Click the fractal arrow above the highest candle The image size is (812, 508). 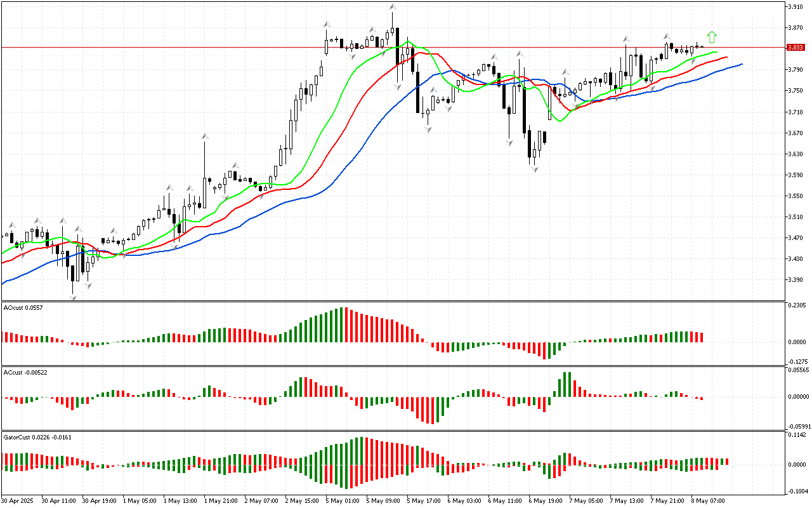393,7
